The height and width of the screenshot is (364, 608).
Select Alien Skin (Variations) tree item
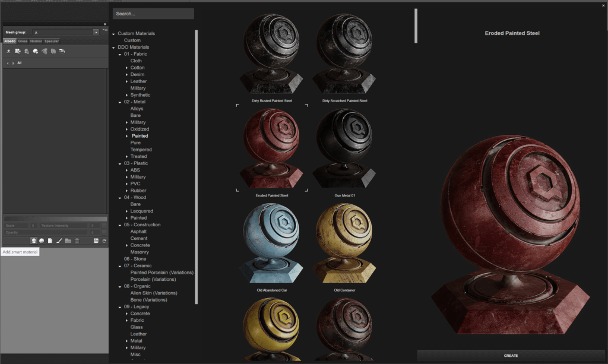[x=154, y=293]
